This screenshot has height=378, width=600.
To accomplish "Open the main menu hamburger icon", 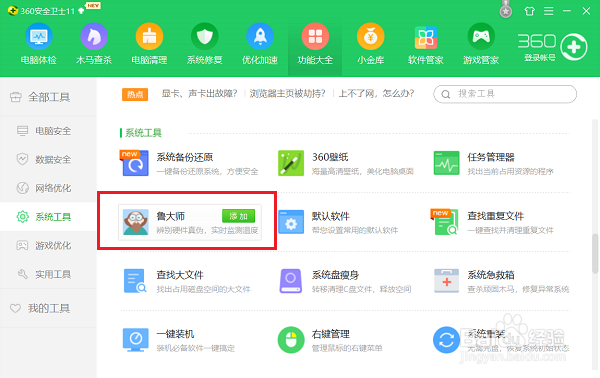I will point(549,11).
